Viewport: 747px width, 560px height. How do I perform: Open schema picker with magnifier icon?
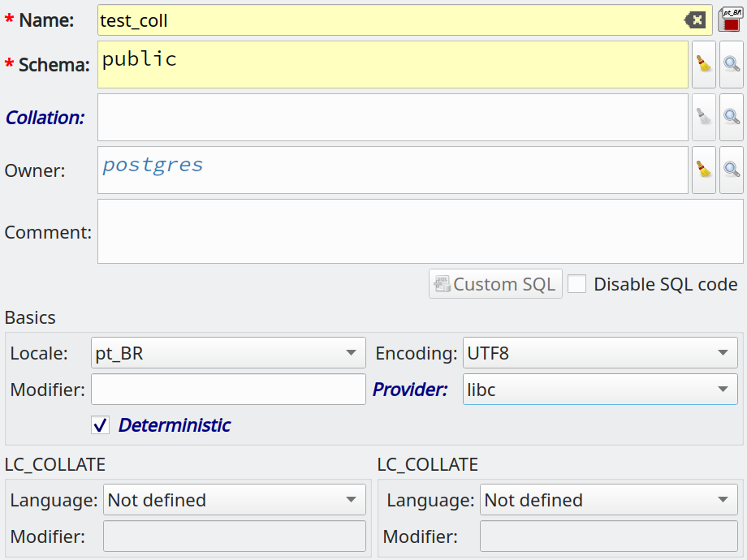(732, 64)
